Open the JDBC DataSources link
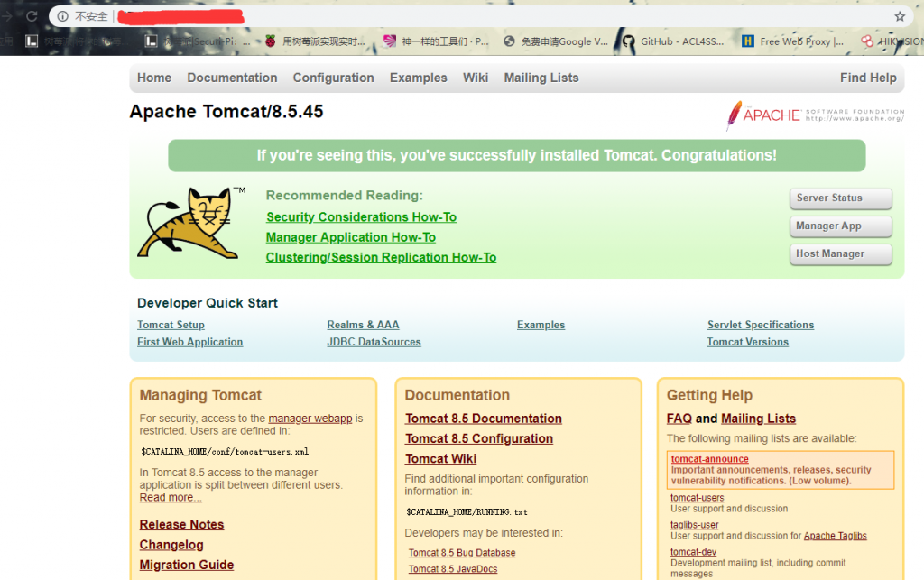 tap(374, 342)
